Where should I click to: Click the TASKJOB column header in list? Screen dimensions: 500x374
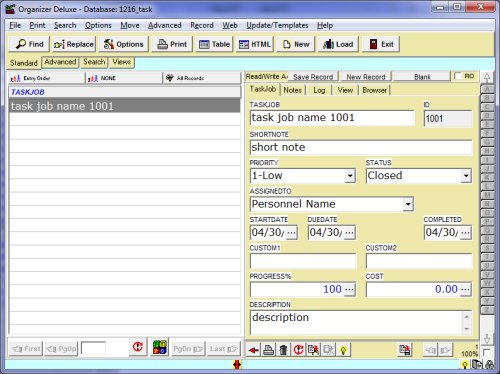coord(124,92)
